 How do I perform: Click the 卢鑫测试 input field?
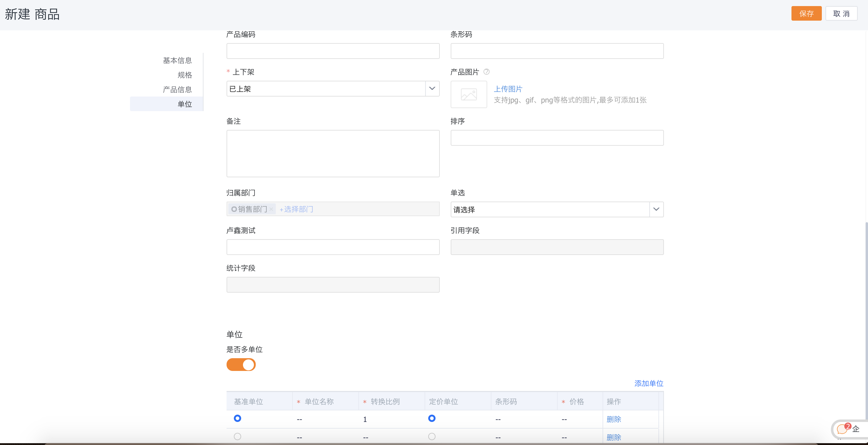tap(333, 247)
